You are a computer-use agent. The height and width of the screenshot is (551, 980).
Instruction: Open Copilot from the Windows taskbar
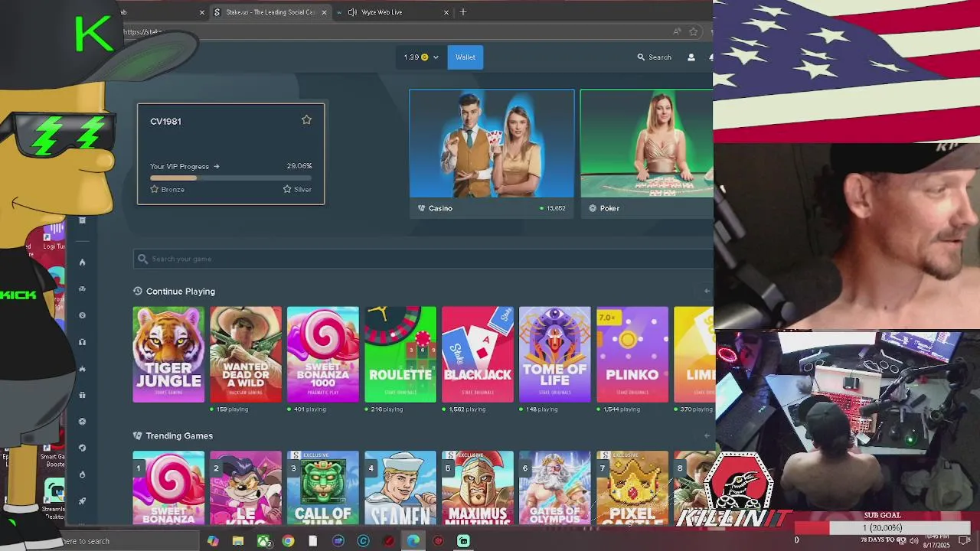click(x=213, y=541)
